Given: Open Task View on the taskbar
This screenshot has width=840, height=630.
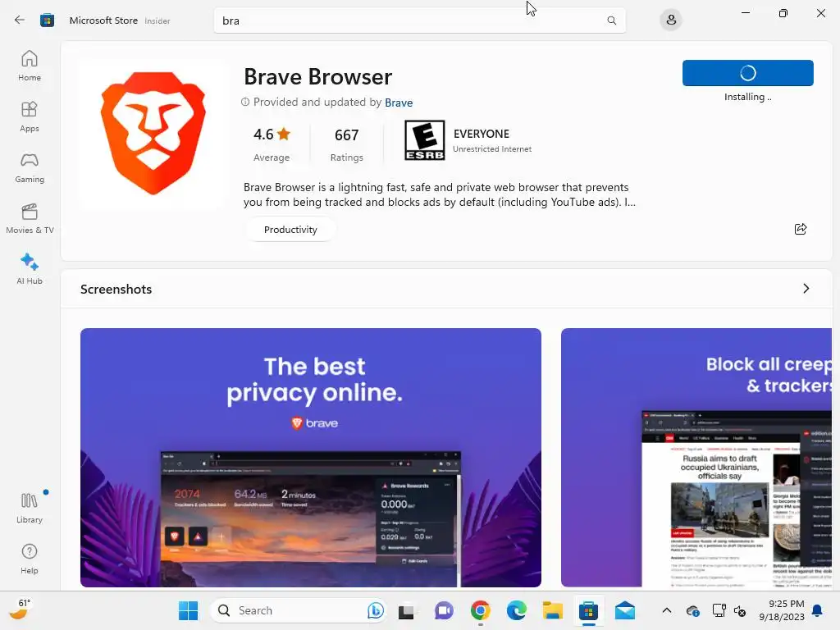Looking at the screenshot, I should point(407,610).
